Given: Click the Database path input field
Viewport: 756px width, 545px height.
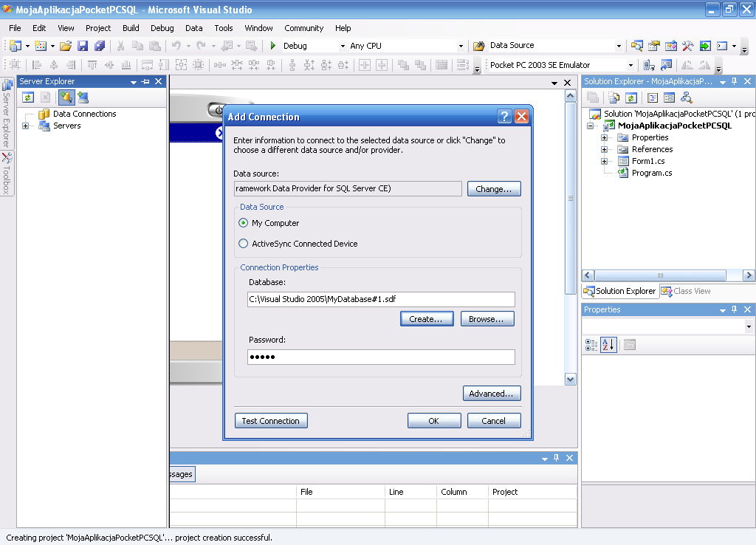Looking at the screenshot, I should [381, 299].
